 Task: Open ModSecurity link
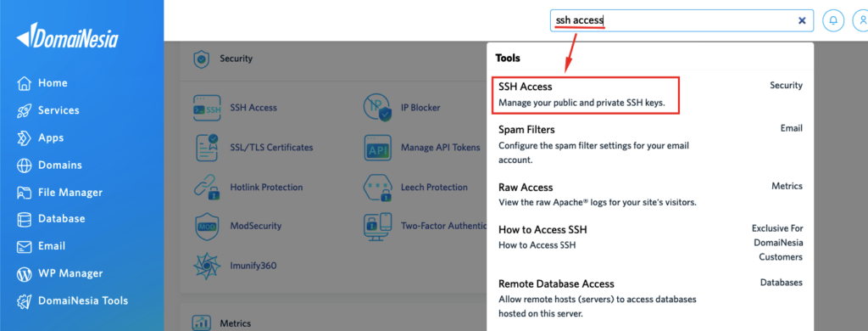(256, 227)
